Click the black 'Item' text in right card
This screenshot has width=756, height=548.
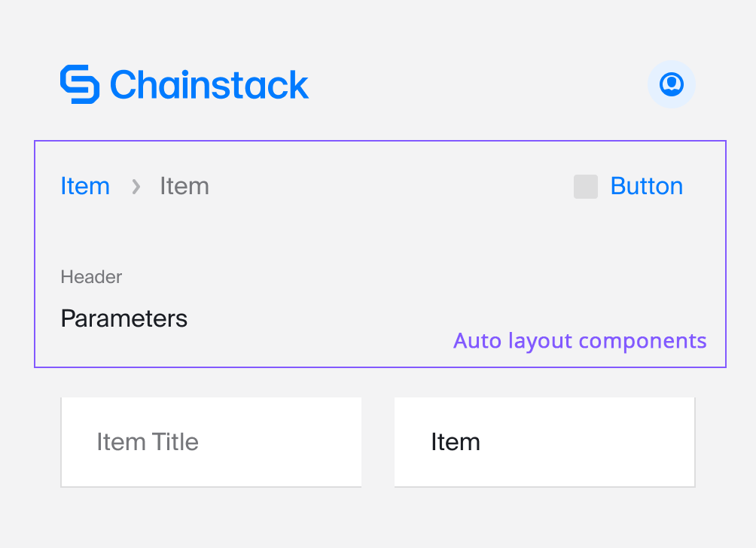(x=456, y=442)
